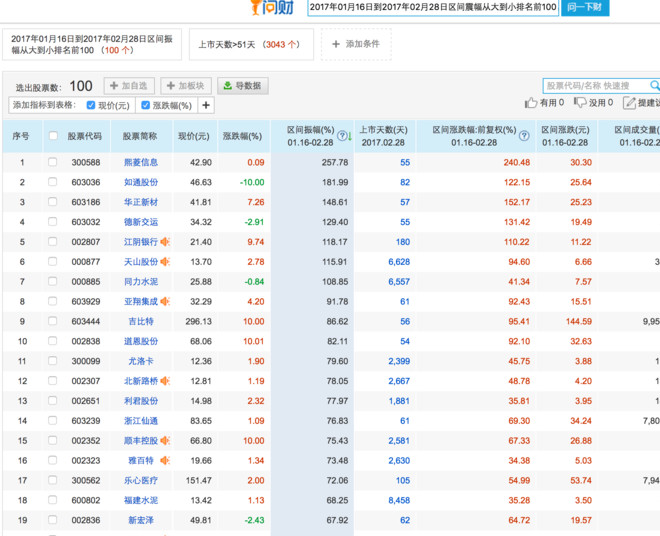
Task: Check the box for stock 300588
Action: pyautogui.click(x=52, y=162)
